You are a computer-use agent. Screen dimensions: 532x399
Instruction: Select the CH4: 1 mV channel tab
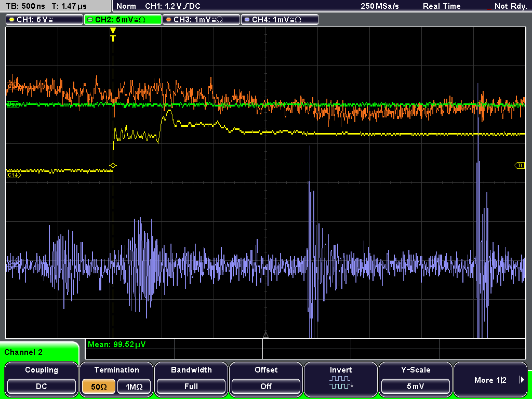(280, 20)
